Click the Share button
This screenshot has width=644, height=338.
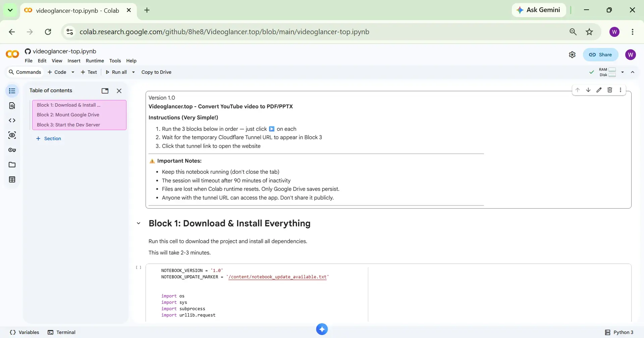point(600,55)
